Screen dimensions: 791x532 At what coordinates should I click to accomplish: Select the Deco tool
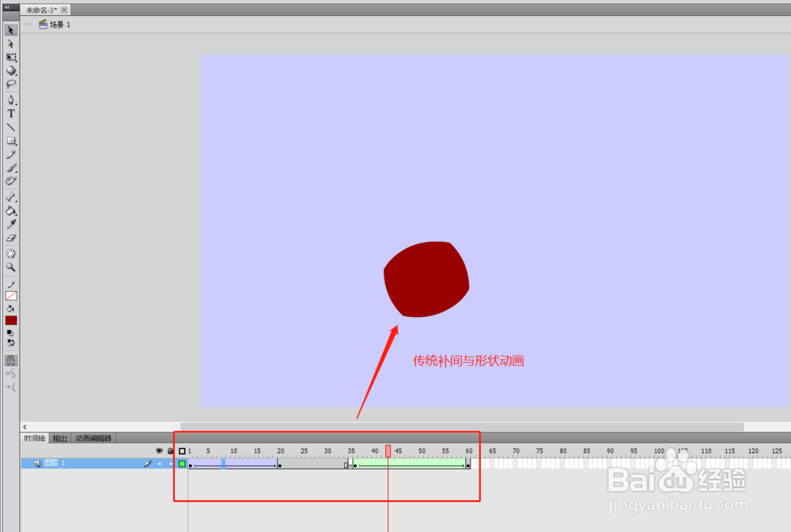10,181
